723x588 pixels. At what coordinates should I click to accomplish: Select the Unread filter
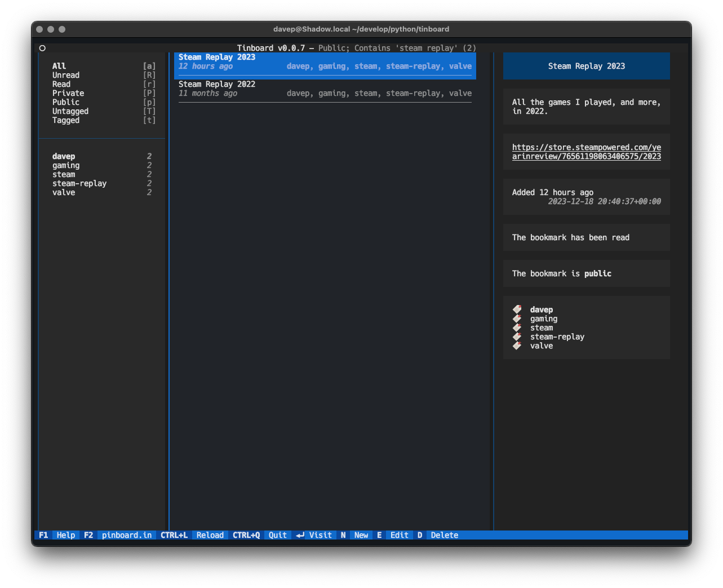click(66, 75)
